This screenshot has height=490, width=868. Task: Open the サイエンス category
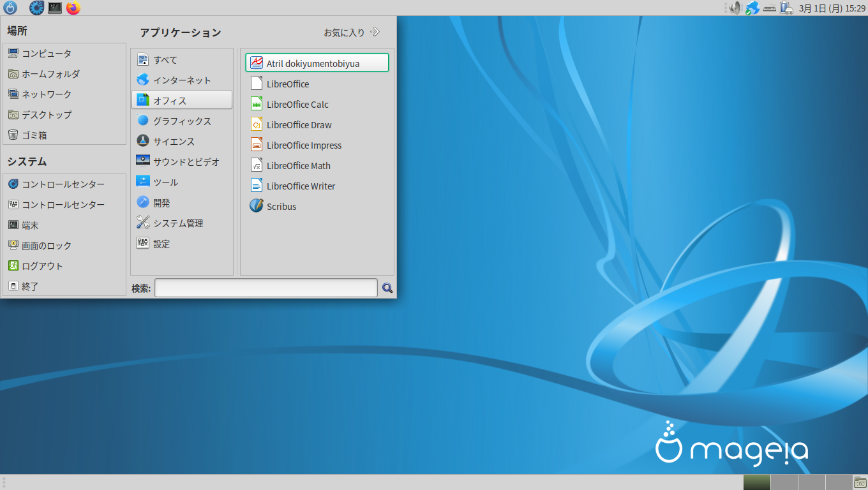click(182, 142)
